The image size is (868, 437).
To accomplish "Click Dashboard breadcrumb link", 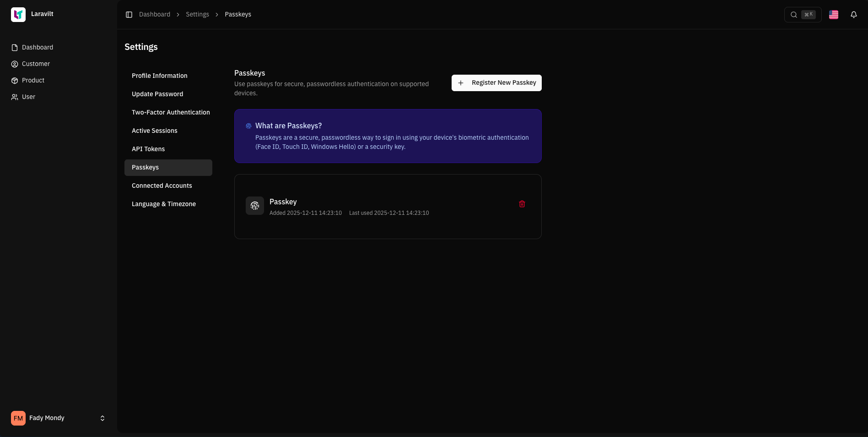I will 154,15.
